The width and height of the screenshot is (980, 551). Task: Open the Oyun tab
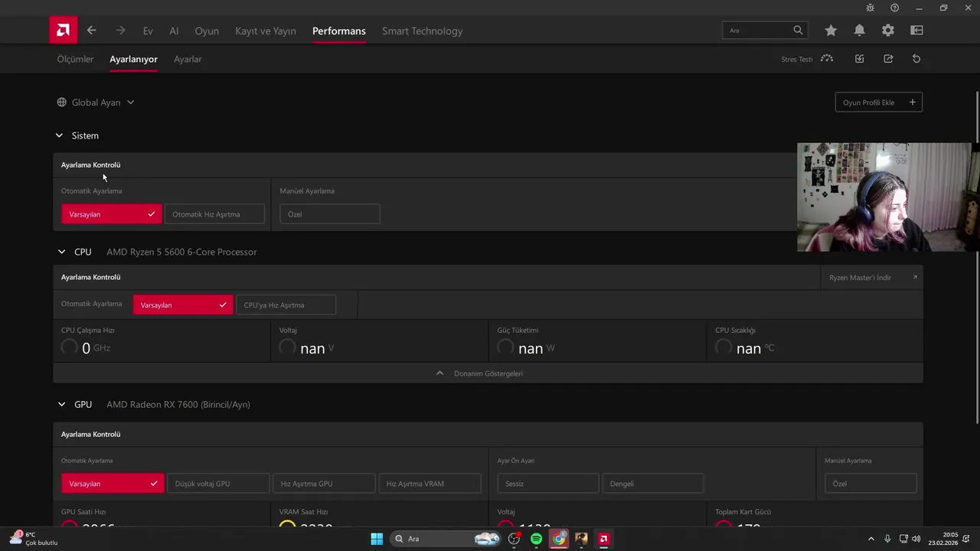(x=207, y=31)
